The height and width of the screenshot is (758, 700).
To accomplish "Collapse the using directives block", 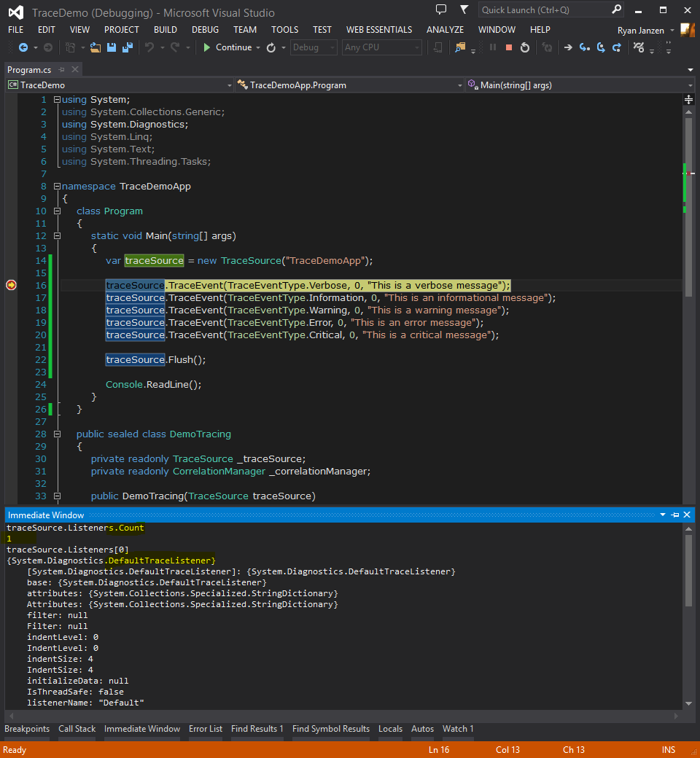I will pyautogui.click(x=57, y=100).
